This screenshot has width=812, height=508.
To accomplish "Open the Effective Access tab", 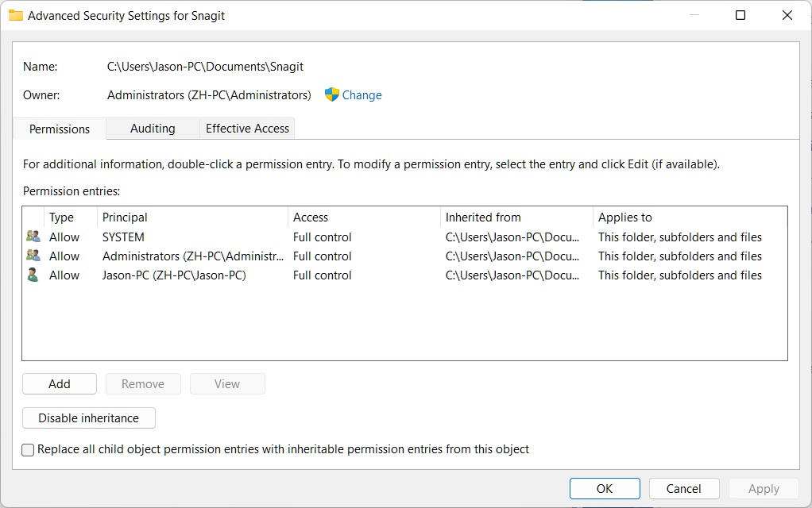I will [247, 129].
